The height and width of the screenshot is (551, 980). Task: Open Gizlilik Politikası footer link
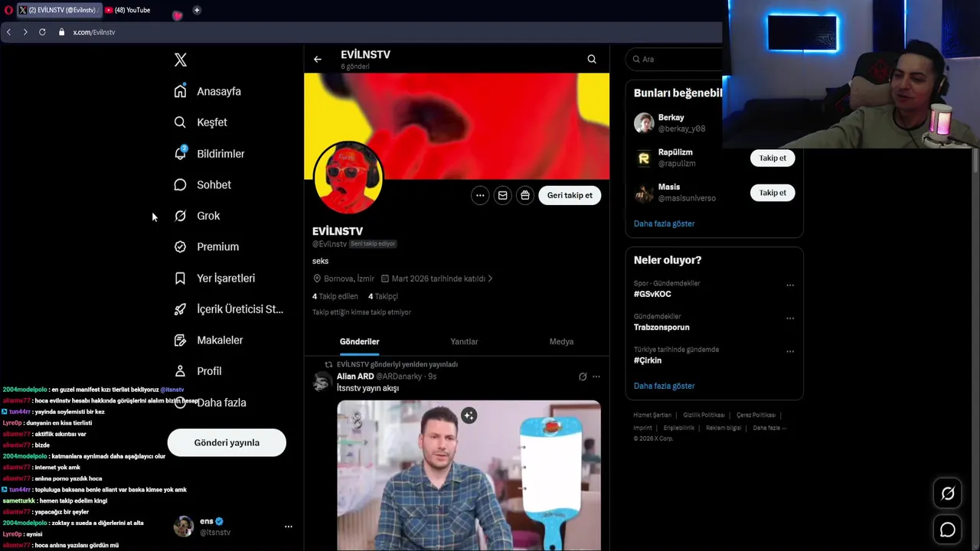click(x=704, y=415)
